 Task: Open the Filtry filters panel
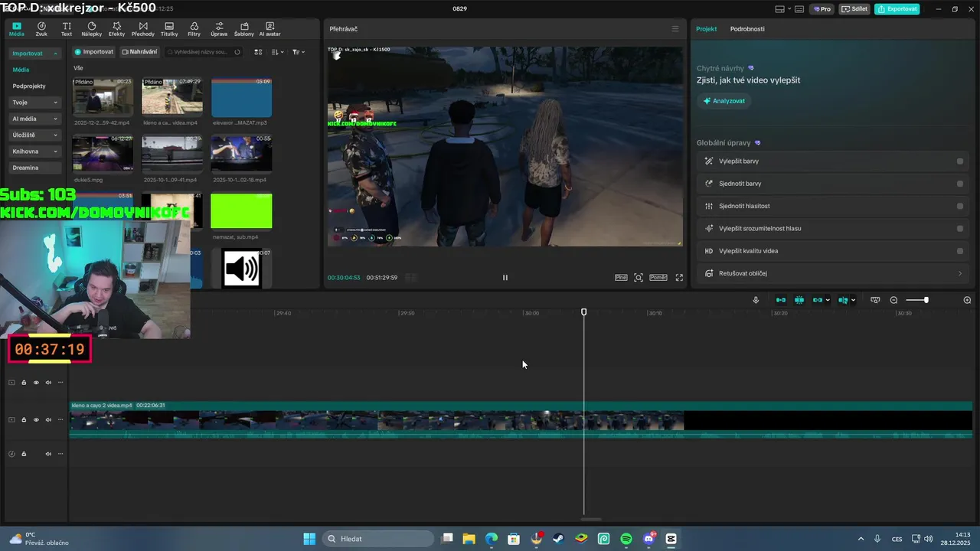coord(194,29)
